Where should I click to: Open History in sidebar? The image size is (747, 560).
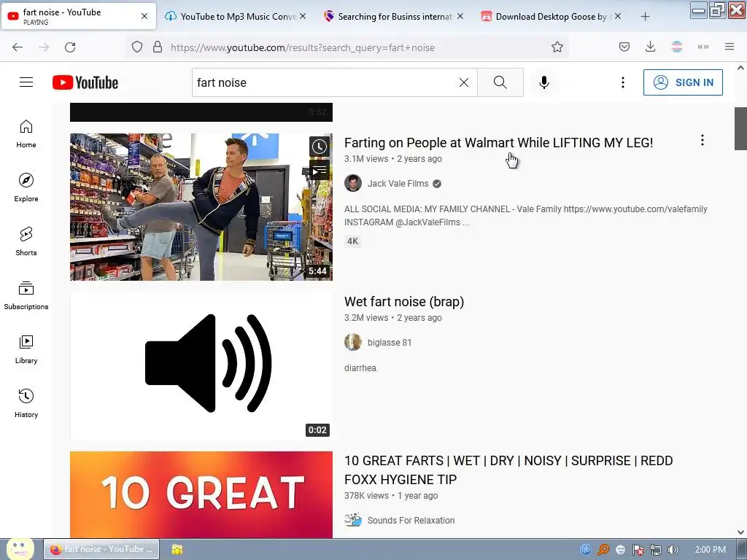26,404
